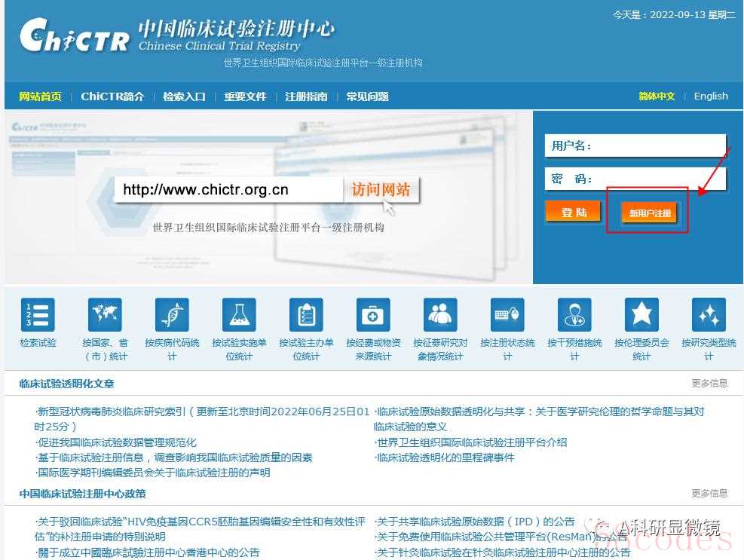
Task: Open clipboard icon 按试验主办单位统计
Action: point(306,314)
